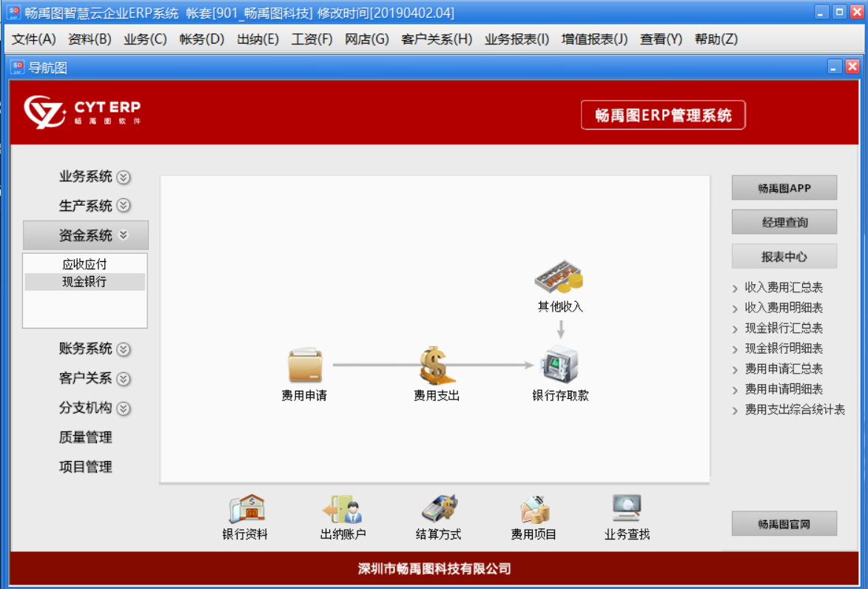Open the 网店(G) menu
The height and width of the screenshot is (589, 868).
366,39
